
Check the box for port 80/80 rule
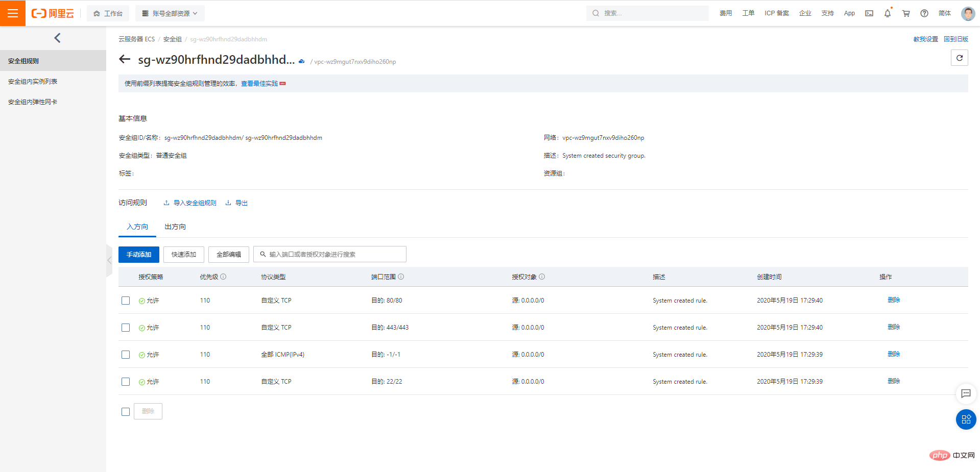(x=126, y=301)
